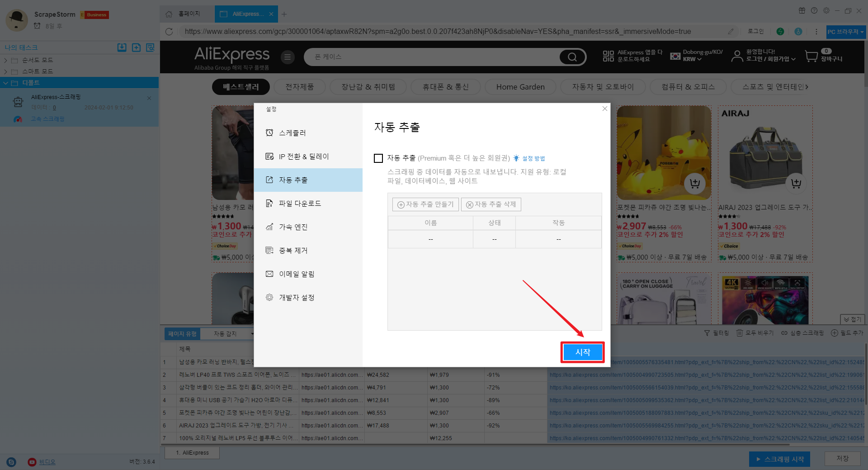This screenshot has width=868, height=470.
Task: Click the 시작 start button
Action: click(x=583, y=352)
